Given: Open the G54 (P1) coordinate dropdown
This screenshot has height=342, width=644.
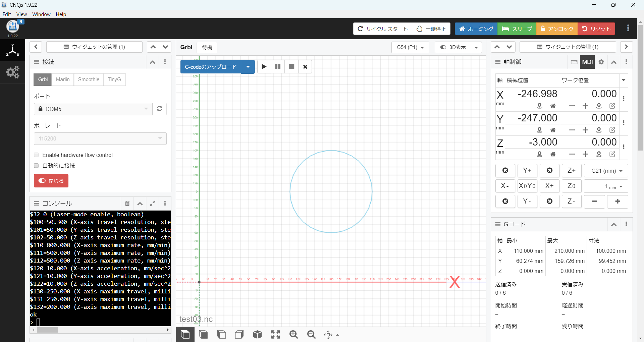Looking at the screenshot, I should point(410,47).
